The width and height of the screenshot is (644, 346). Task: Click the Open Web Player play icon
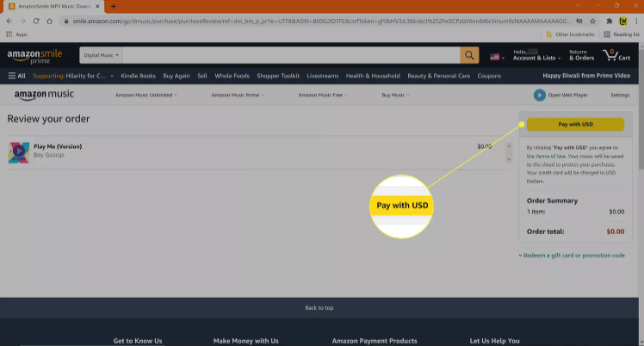(539, 95)
